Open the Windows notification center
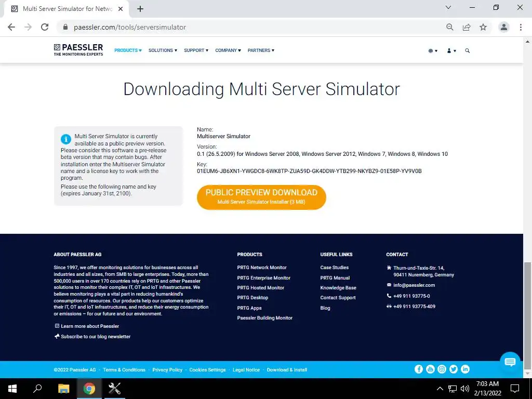This screenshot has height=399, width=532. pyautogui.click(x=515, y=389)
